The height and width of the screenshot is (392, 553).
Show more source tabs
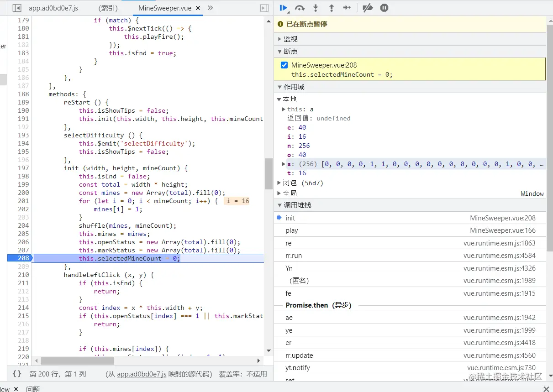tap(210, 8)
